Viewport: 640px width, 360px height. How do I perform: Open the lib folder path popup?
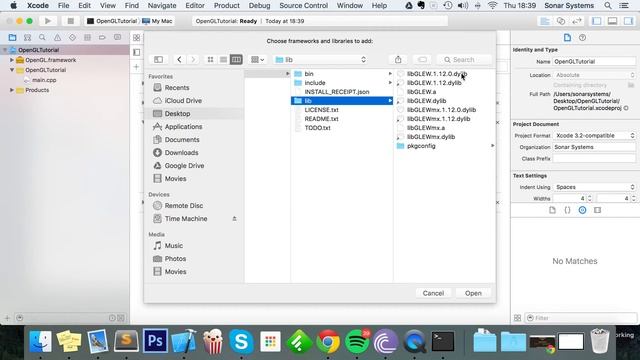coord(321,60)
